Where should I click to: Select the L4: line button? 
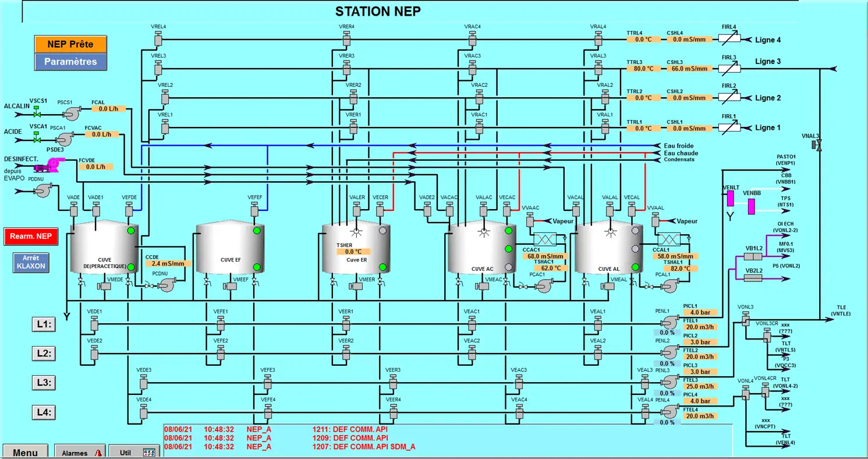(44, 413)
